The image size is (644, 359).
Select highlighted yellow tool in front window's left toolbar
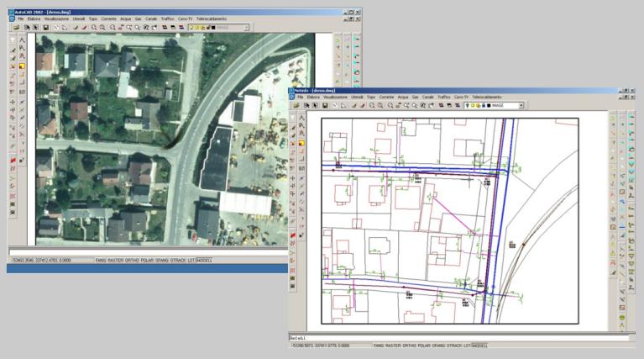pyautogui.click(x=301, y=142)
